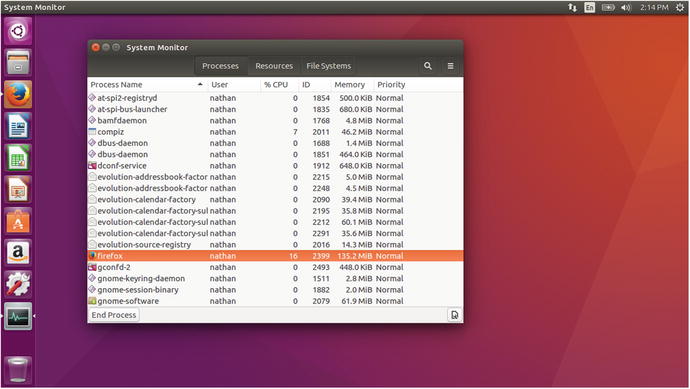Select evolution-addressbook-factory row ID 2215
This screenshot has width=690, height=389.
[275, 177]
